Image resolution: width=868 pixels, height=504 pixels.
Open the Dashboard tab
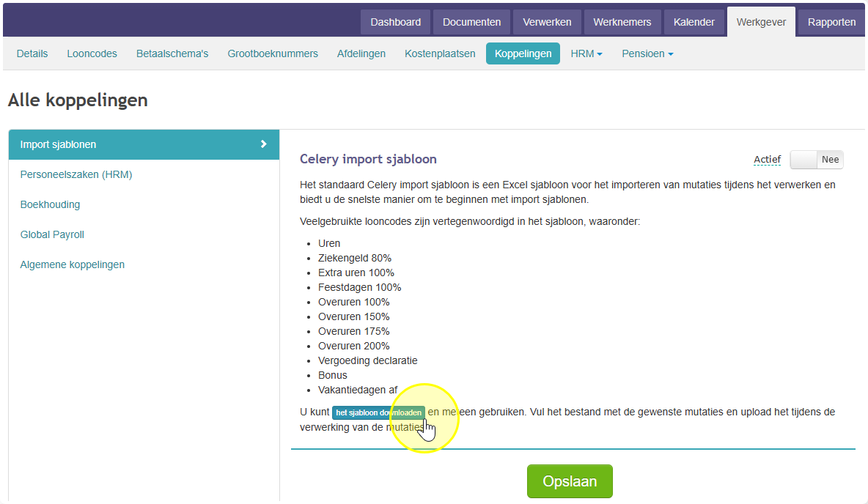[395, 23]
